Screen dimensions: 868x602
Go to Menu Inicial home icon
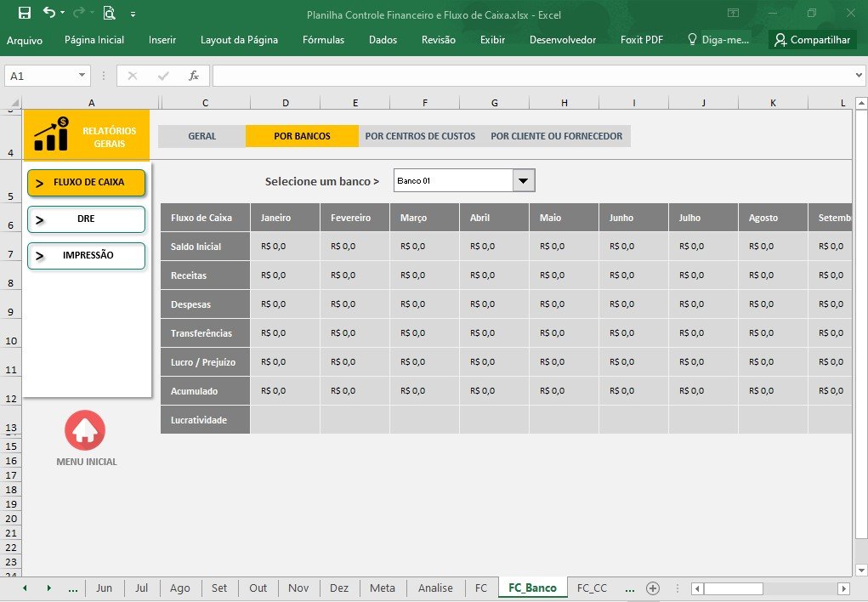(85, 430)
